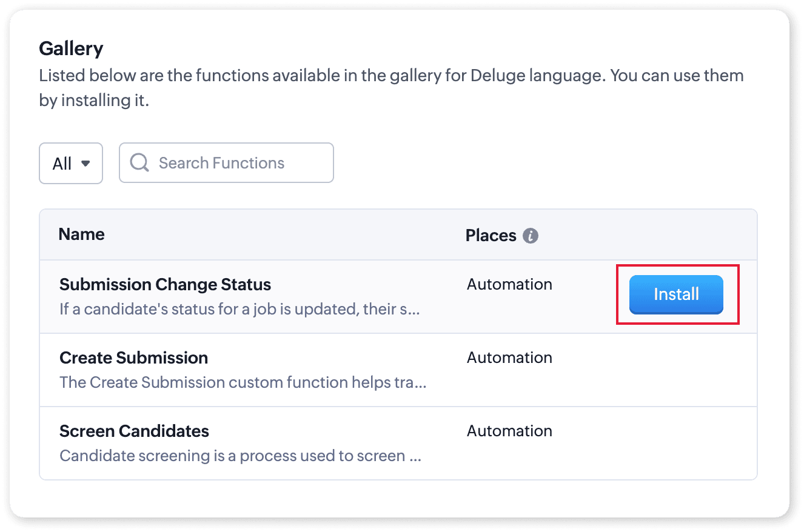The height and width of the screenshot is (532, 804).
Task: Click the magnifier icon in search box
Action: pyautogui.click(x=139, y=162)
